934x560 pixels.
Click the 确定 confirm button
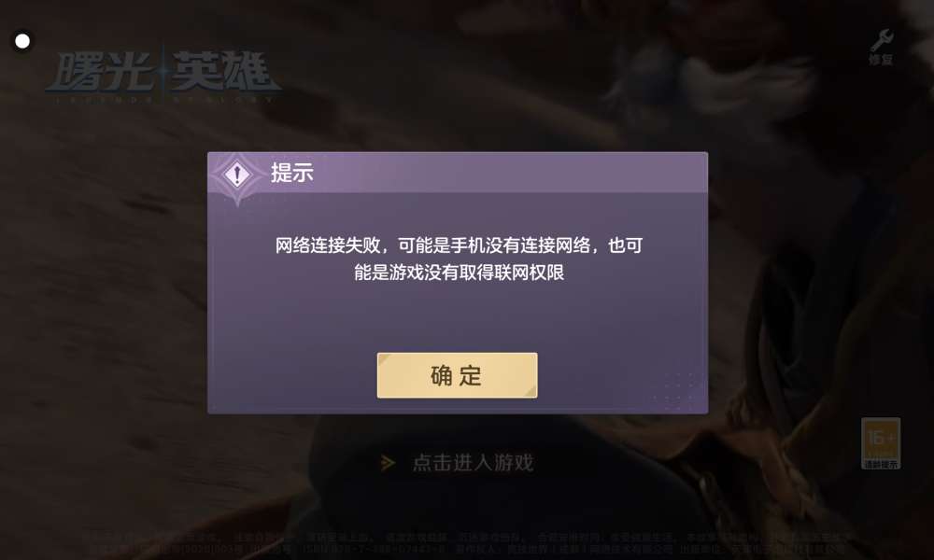click(457, 375)
